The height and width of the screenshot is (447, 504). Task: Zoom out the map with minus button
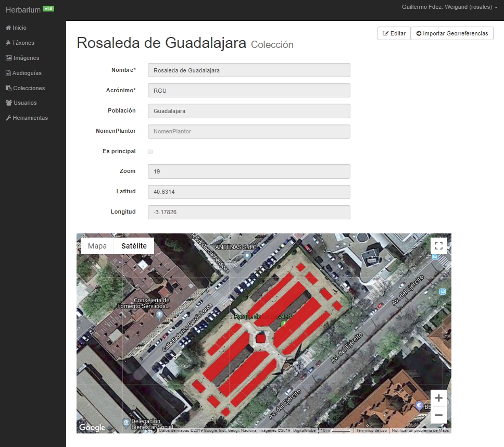coord(438,415)
